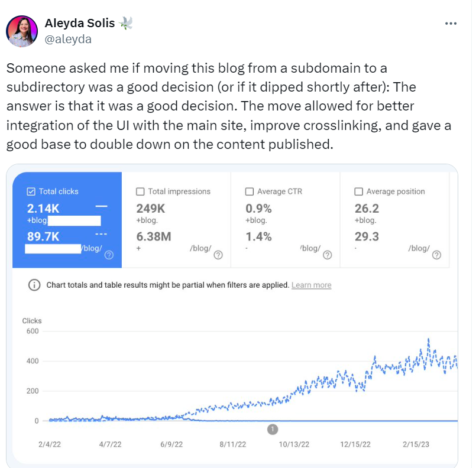Click help icon in Average position card
Screen dimensions: 476x468
[x=436, y=255]
